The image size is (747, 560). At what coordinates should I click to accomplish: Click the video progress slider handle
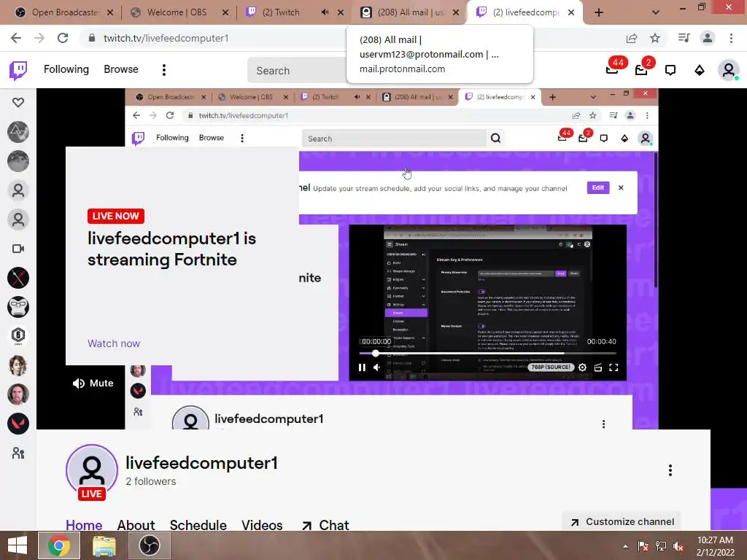(x=376, y=354)
